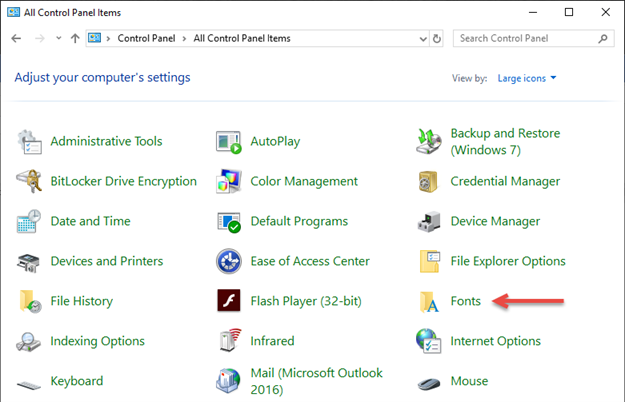This screenshot has width=625, height=402.
Task: Open the Mouse icon
Action: pyautogui.click(x=429, y=383)
